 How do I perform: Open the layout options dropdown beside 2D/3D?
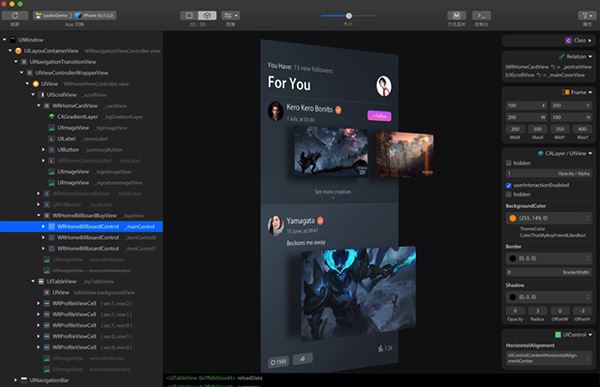pos(230,15)
